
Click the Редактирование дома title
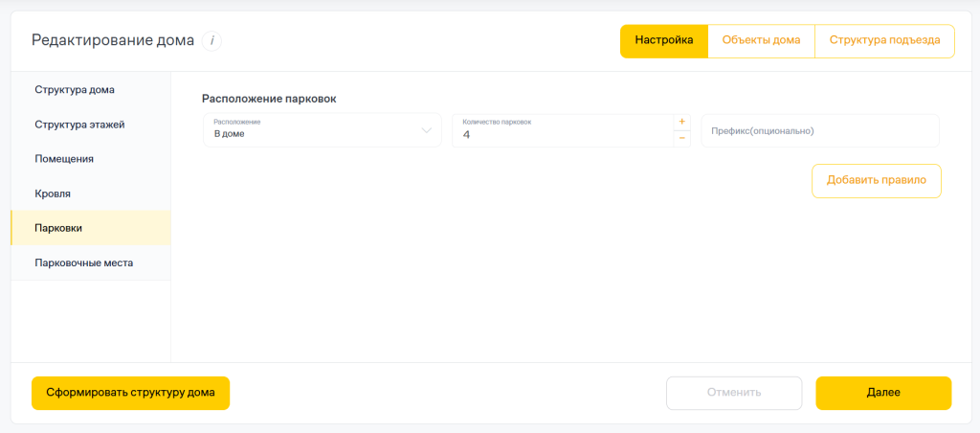point(113,41)
